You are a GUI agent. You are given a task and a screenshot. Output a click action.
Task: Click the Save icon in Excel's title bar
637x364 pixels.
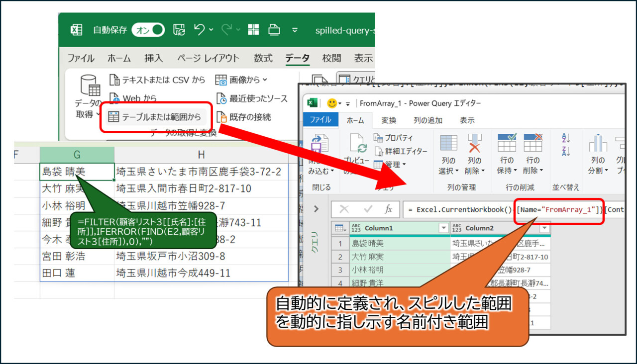[179, 30]
